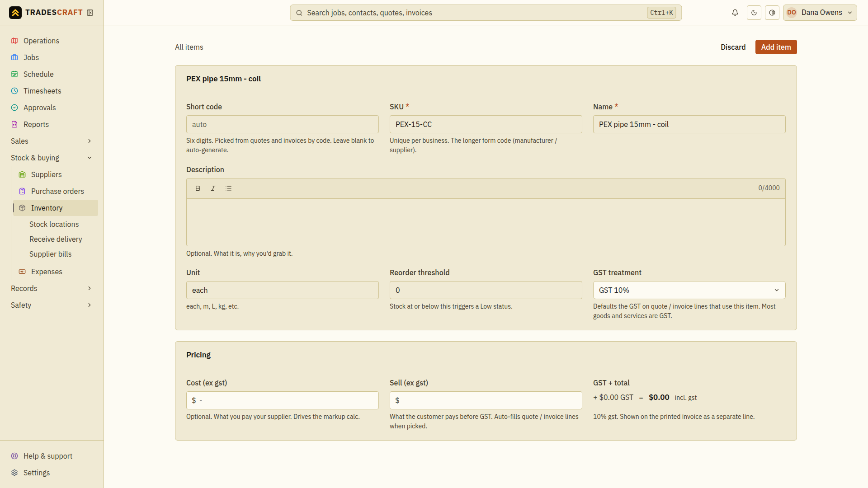
Task: Click the Sell (ex gst) field
Action: point(486,400)
